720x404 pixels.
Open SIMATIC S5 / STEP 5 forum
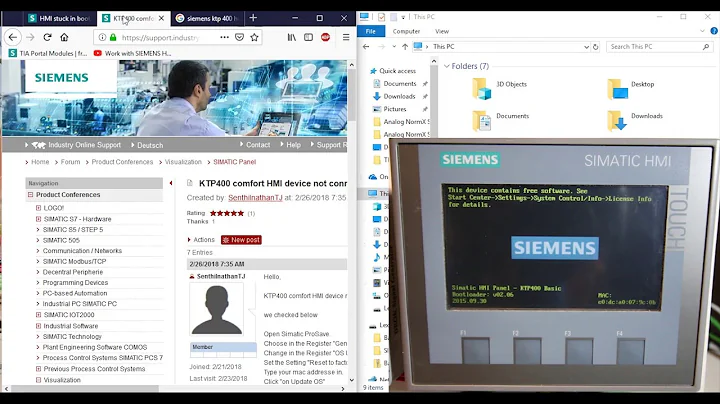coord(73,230)
